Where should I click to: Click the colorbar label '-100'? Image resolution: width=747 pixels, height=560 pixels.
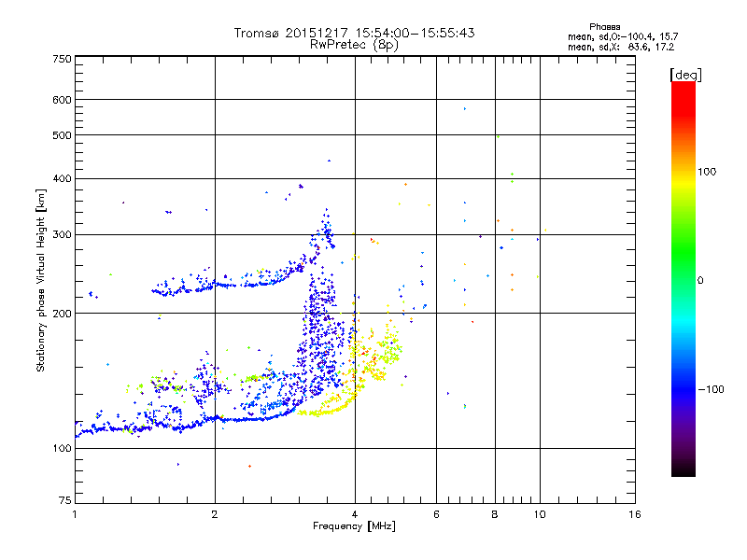point(711,389)
